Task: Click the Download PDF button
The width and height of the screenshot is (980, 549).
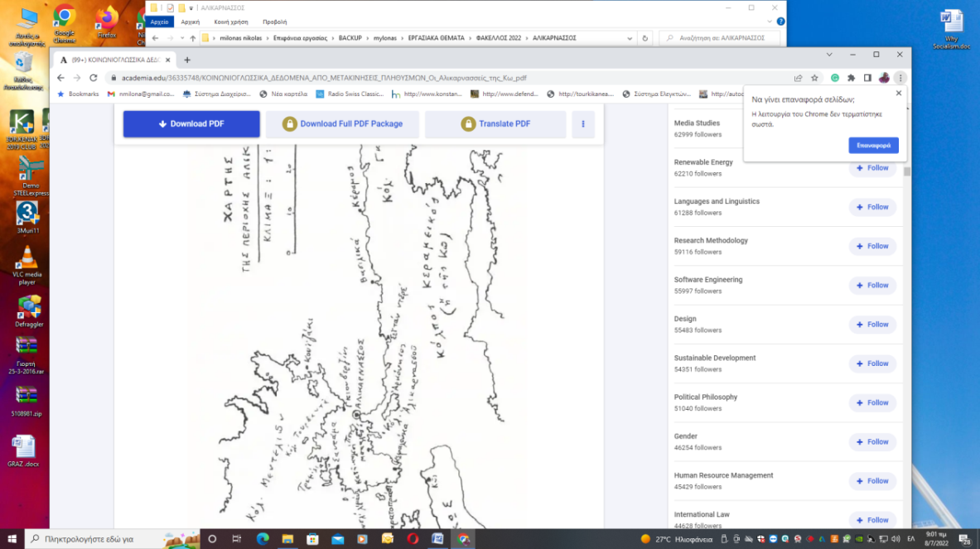Action: coord(191,124)
